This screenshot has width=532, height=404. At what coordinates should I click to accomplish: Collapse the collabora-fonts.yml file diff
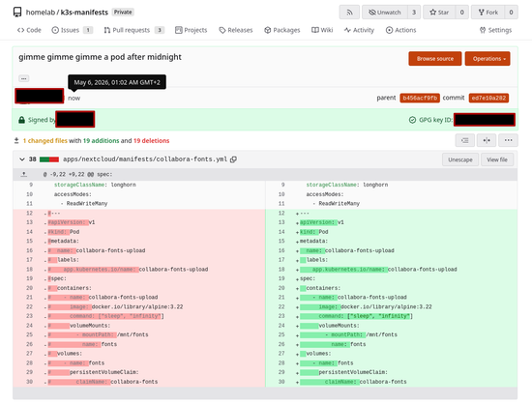pos(22,159)
